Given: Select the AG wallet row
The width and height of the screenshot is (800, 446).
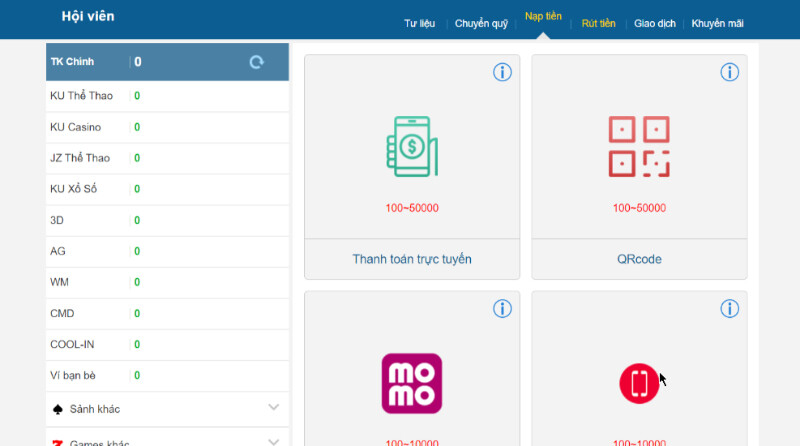Looking at the screenshot, I should [x=167, y=252].
